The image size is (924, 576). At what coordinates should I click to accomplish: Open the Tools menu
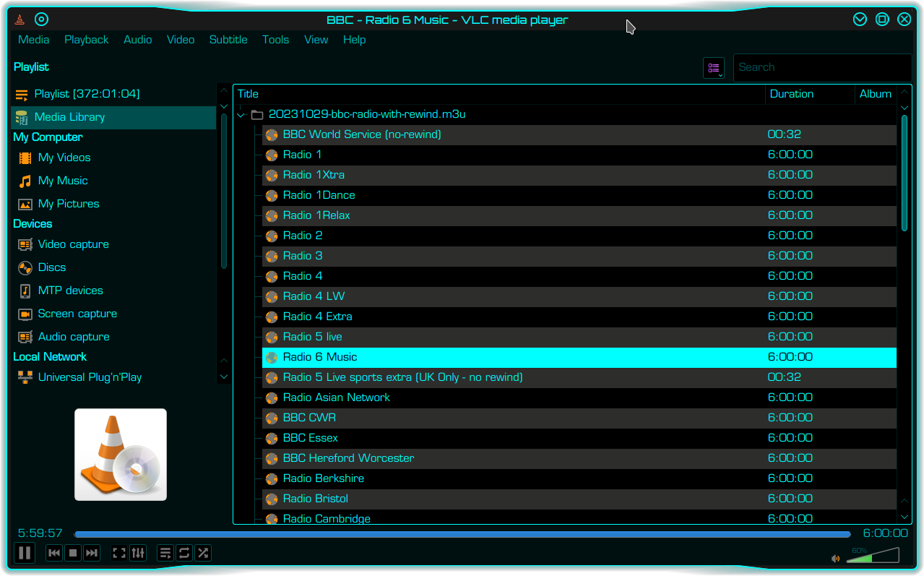coord(275,40)
